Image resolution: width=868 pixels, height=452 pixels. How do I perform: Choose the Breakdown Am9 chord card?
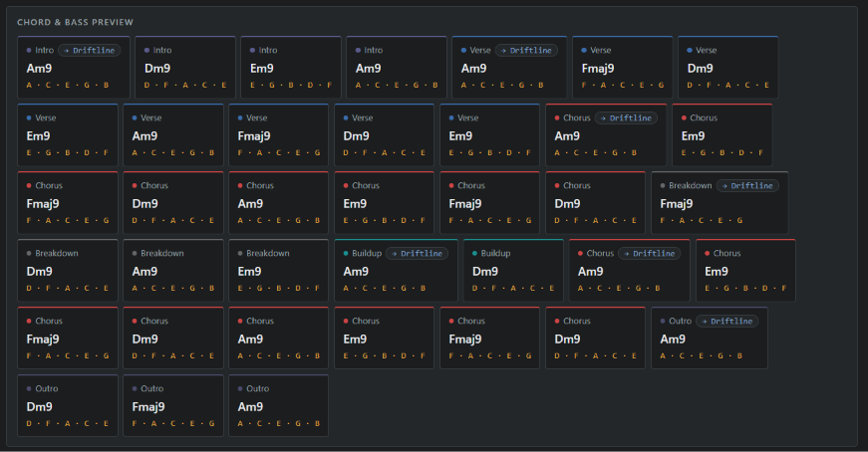(173, 271)
